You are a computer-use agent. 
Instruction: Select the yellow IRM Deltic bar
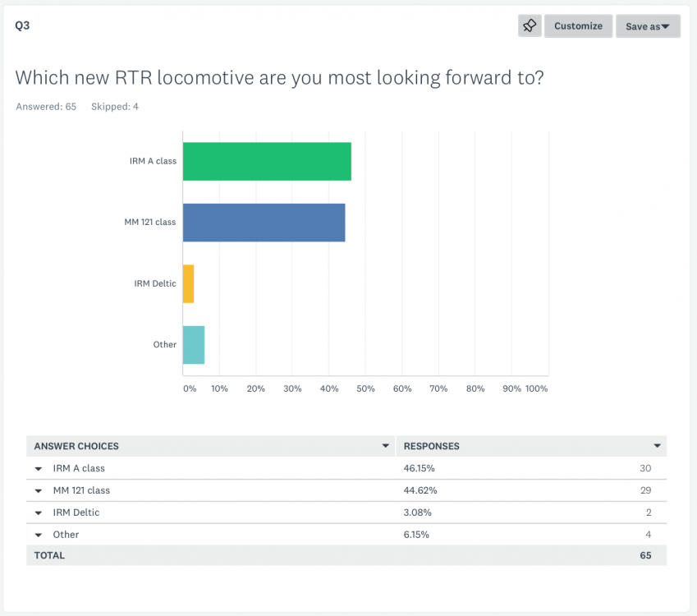[188, 283]
